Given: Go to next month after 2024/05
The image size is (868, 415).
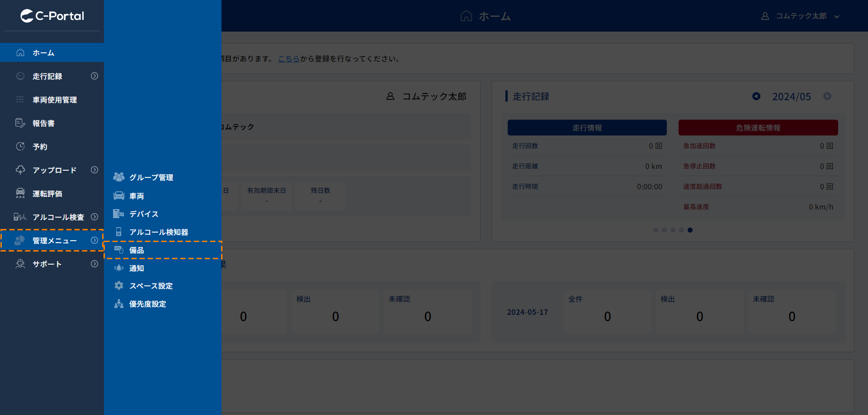Looking at the screenshot, I should tap(827, 96).
